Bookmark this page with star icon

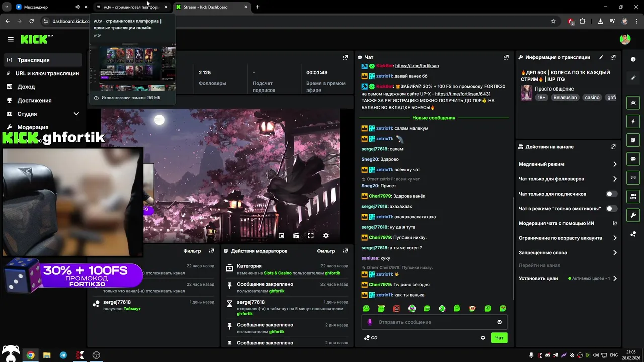pos(553,21)
